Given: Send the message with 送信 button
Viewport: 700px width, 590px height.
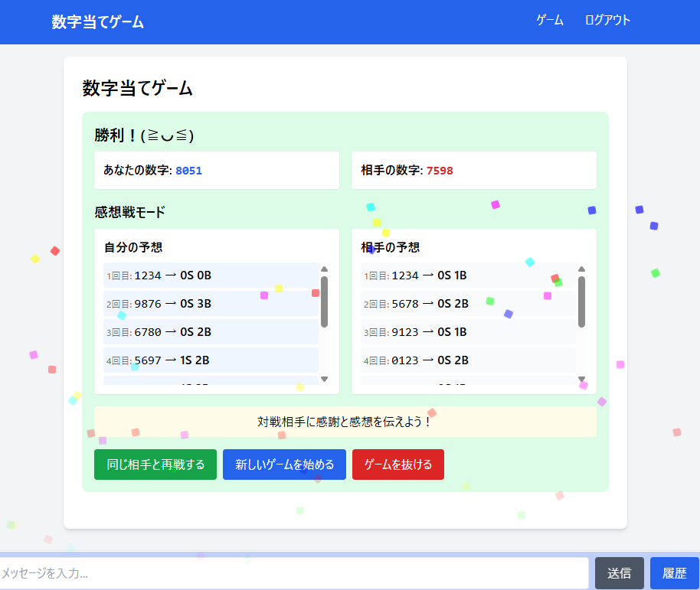Looking at the screenshot, I should (619, 573).
